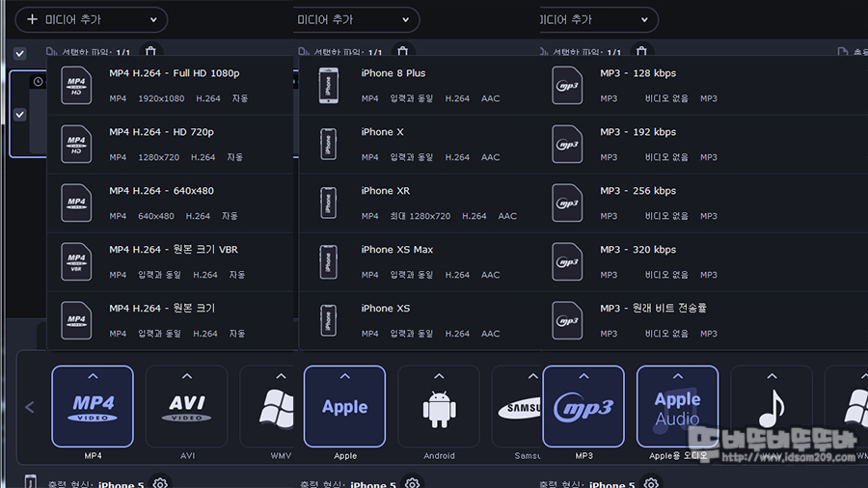Pick the iPhone XS device icon
The height and width of the screenshot is (488, 868).
(x=328, y=320)
